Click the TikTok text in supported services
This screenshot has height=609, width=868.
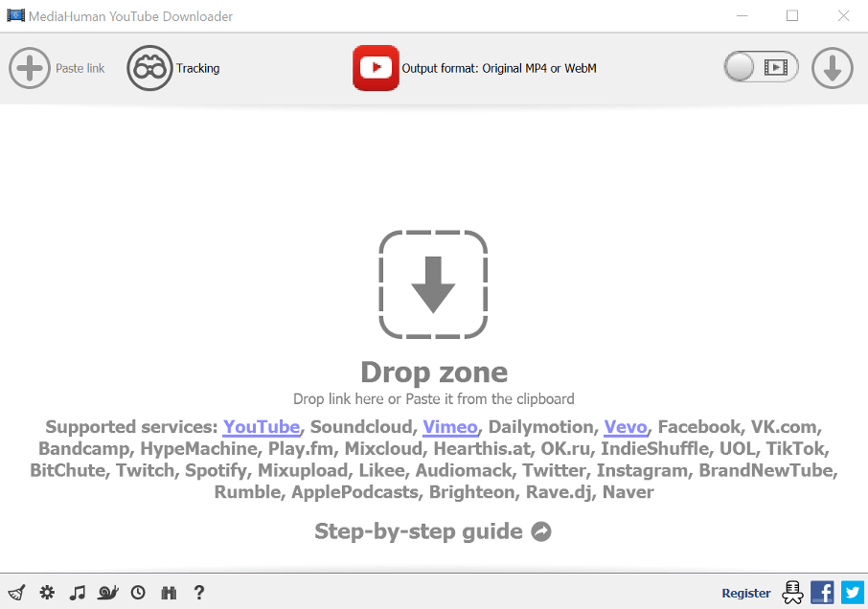coord(795,448)
